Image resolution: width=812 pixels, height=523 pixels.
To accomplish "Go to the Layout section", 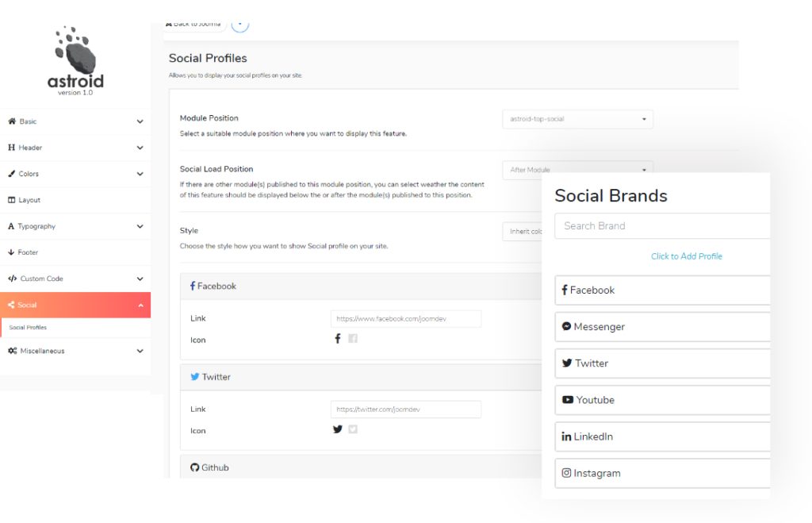I will [x=75, y=200].
